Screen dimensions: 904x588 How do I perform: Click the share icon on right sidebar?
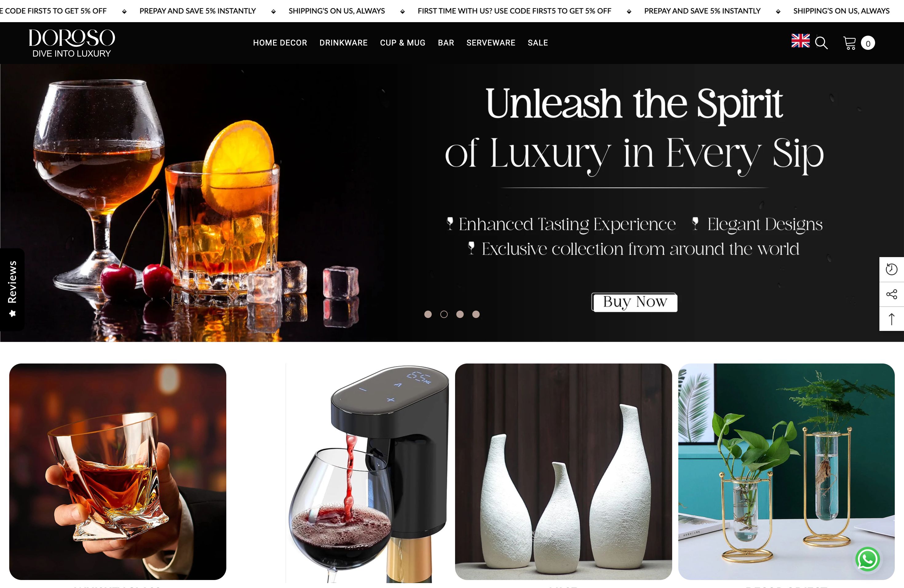[x=891, y=294]
